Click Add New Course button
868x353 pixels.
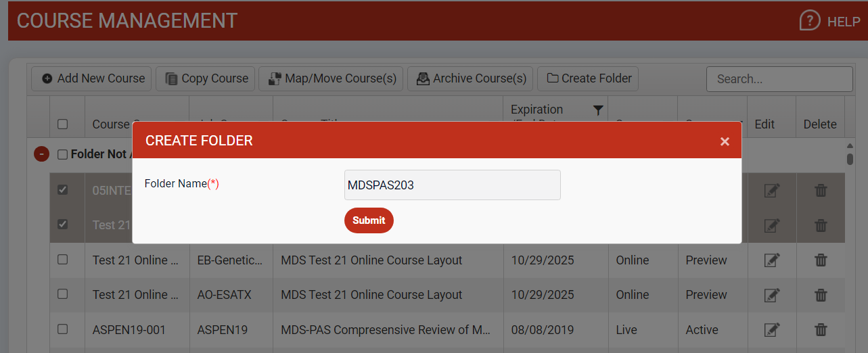93,78
